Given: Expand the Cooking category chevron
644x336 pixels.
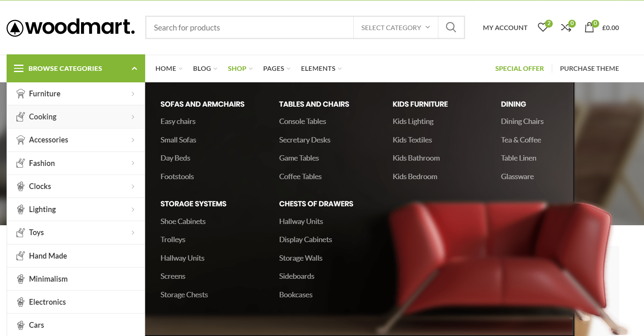Looking at the screenshot, I should (133, 117).
